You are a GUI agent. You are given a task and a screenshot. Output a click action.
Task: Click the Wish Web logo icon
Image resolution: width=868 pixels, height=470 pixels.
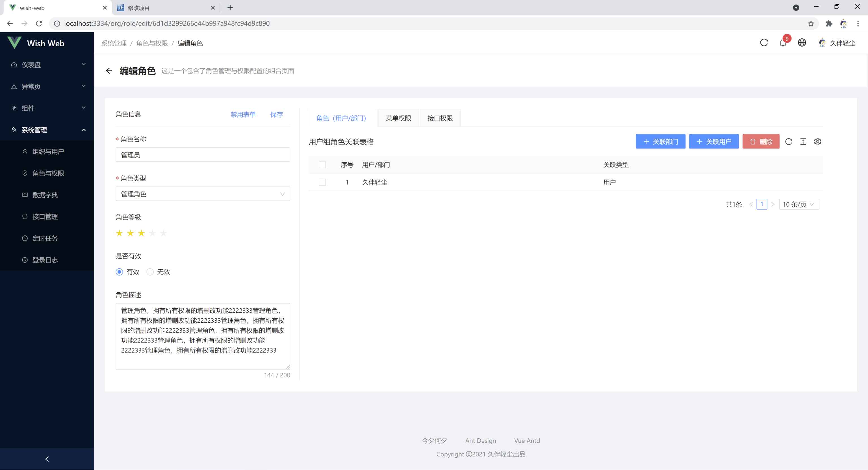point(14,43)
